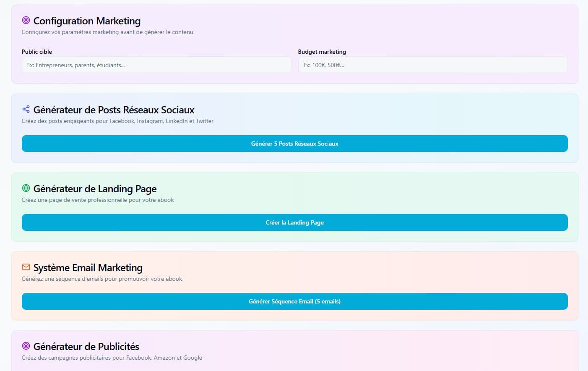Click the Système Email Marketing heading

pyautogui.click(x=88, y=267)
